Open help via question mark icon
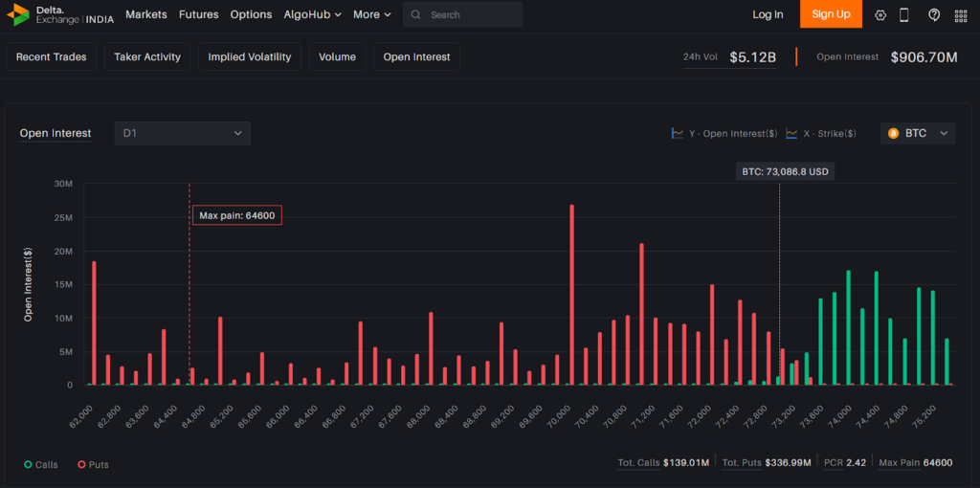 coord(934,14)
